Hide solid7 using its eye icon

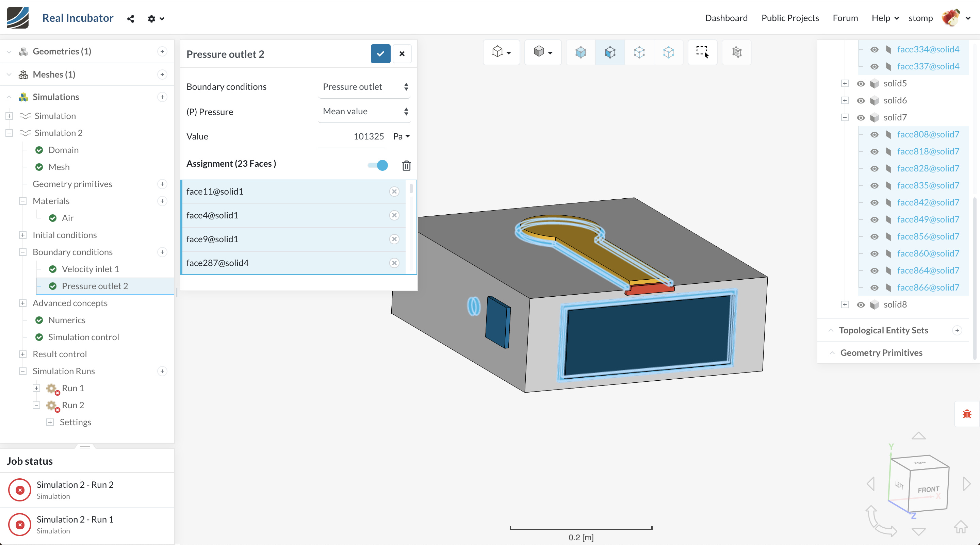861,117
